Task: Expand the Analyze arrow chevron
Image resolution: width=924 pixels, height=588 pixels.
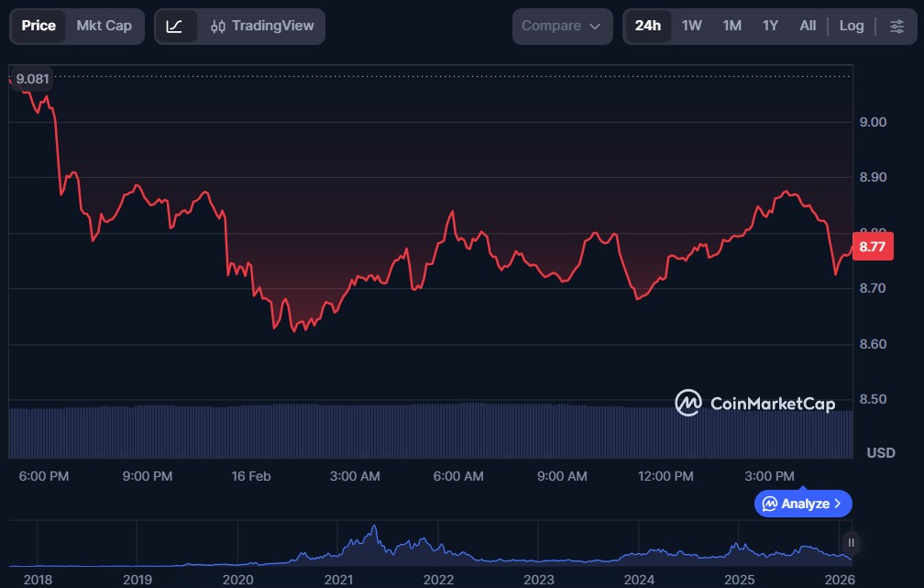Action: pyautogui.click(x=837, y=504)
